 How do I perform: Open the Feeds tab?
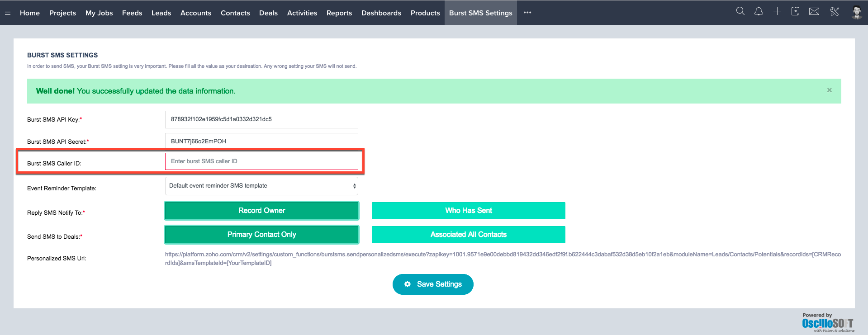point(132,13)
